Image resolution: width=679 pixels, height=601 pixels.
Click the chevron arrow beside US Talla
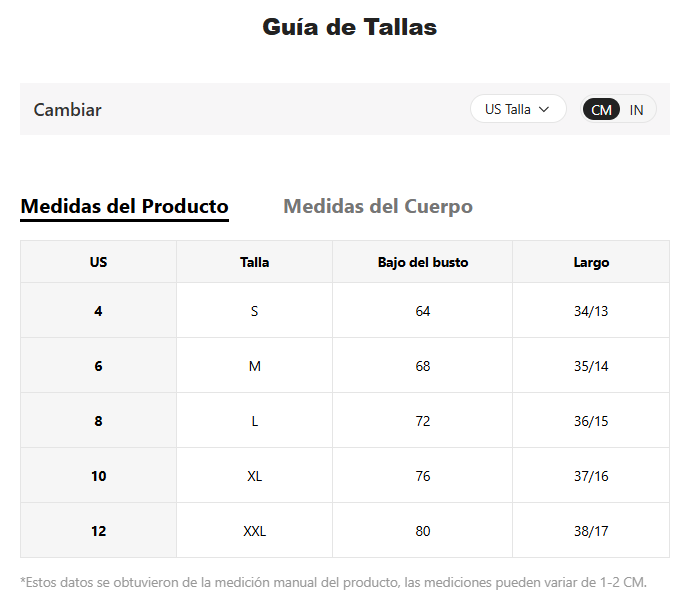[544, 109]
